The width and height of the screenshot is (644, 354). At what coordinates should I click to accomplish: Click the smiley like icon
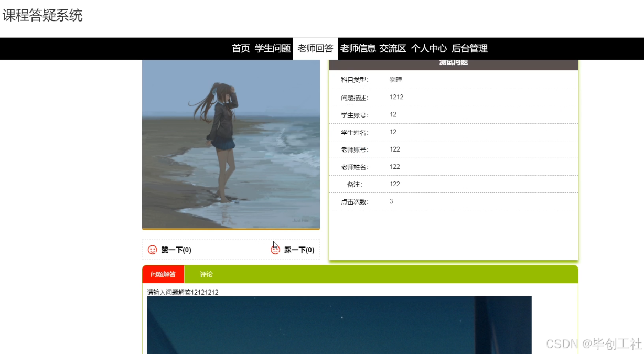coord(153,250)
